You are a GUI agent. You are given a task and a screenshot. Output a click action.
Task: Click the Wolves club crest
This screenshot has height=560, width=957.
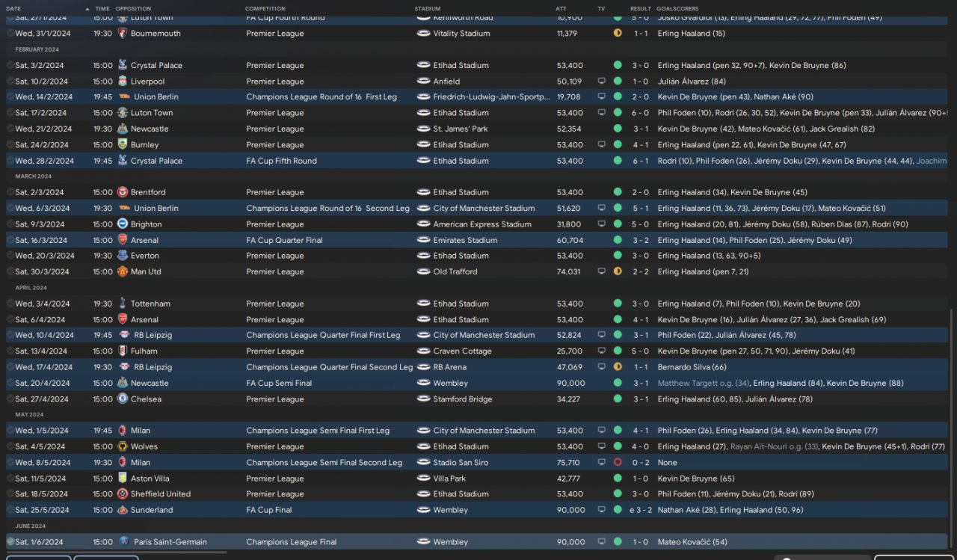(x=123, y=447)
